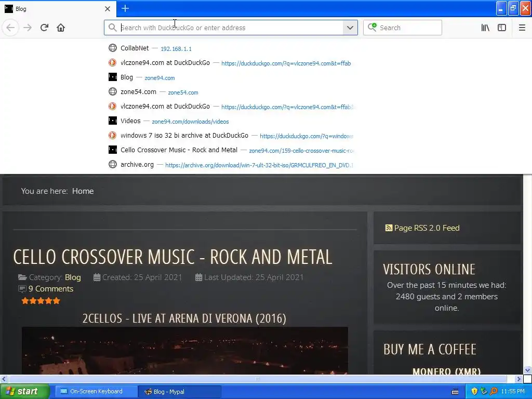Select Videos zone94.com/downloads/videos suggestion
Viewport: 532px width, 399px height.
point(231,121)
